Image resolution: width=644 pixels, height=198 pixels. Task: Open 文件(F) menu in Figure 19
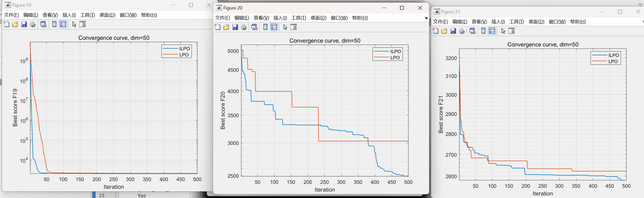(x=12, y=15)
